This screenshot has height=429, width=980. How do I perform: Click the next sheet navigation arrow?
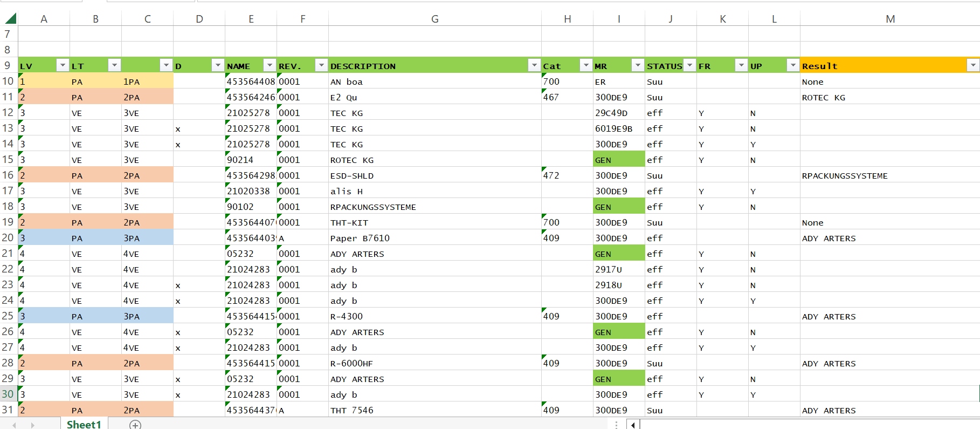click(33, 425)
